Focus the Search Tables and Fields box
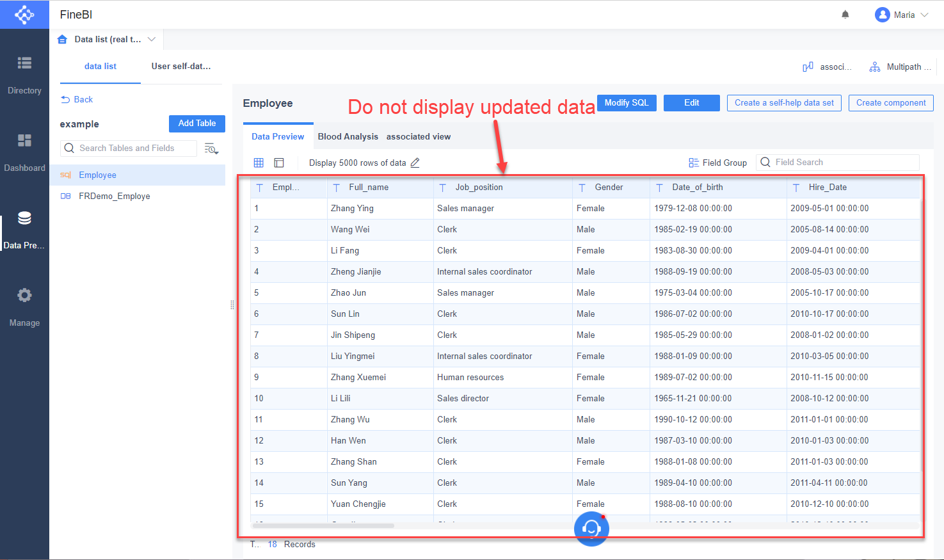944x560 pixels. pyautogui.click(x=129, y=148)
